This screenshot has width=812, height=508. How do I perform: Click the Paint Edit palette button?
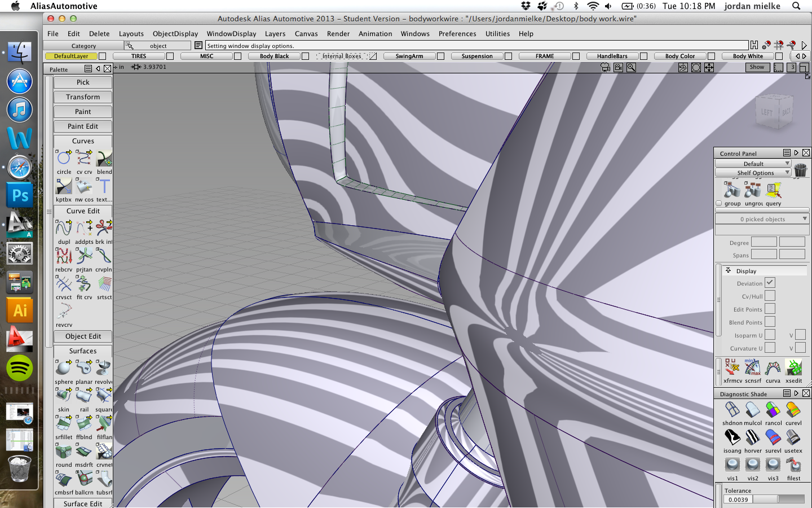point(83,126)
